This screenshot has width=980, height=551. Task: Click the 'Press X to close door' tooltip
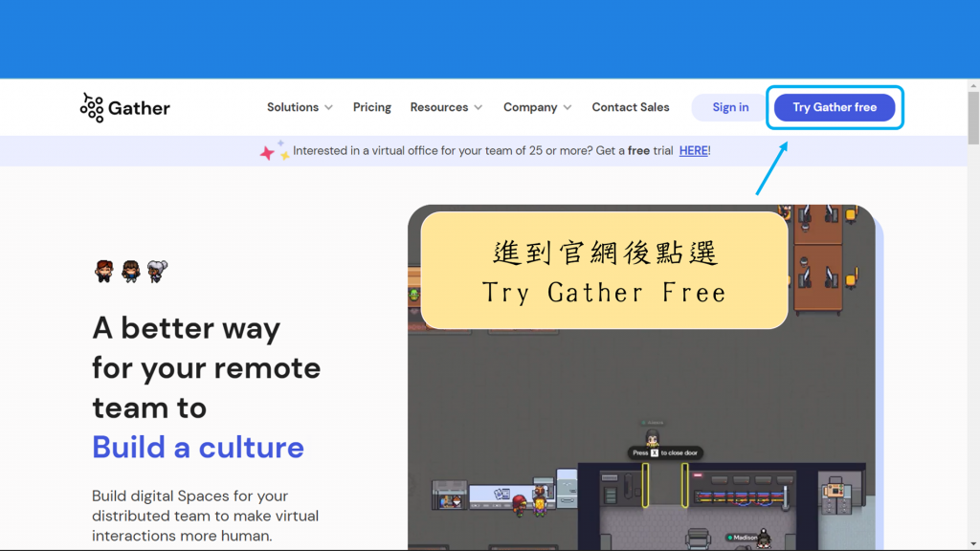tap(665, 452)
